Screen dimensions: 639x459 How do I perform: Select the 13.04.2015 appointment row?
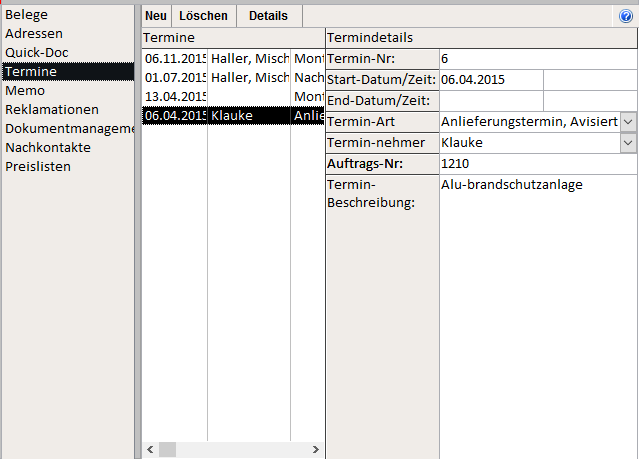point(232,96)
